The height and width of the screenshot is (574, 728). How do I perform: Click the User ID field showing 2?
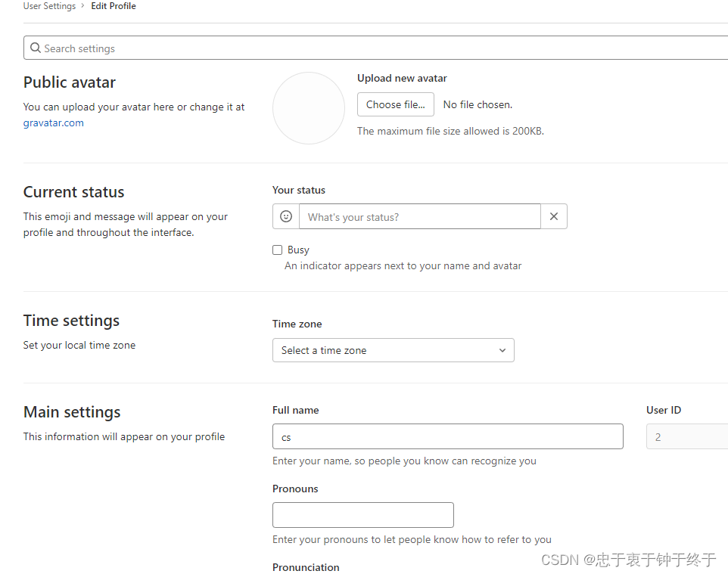click(x=687, y=436)
